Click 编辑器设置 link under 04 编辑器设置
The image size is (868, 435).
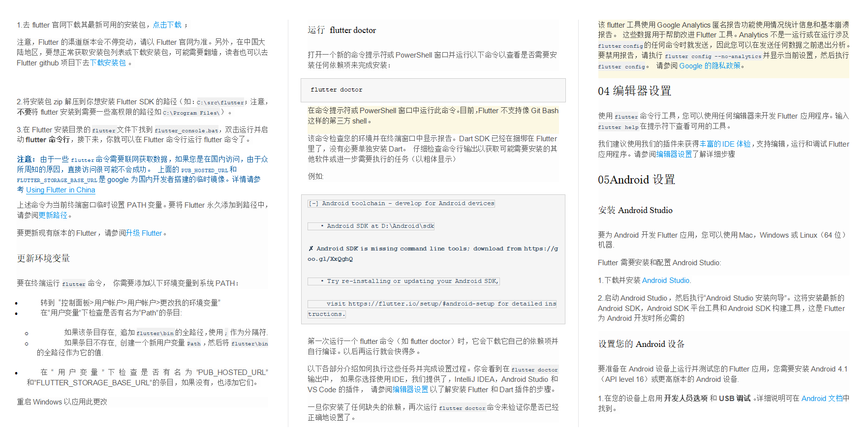click(x=674, y=154)
